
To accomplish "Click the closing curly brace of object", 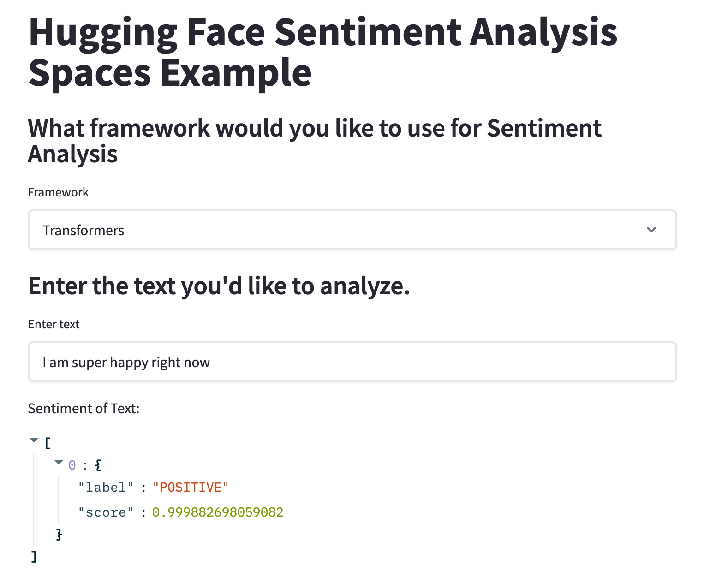I will tap(59, 535).
